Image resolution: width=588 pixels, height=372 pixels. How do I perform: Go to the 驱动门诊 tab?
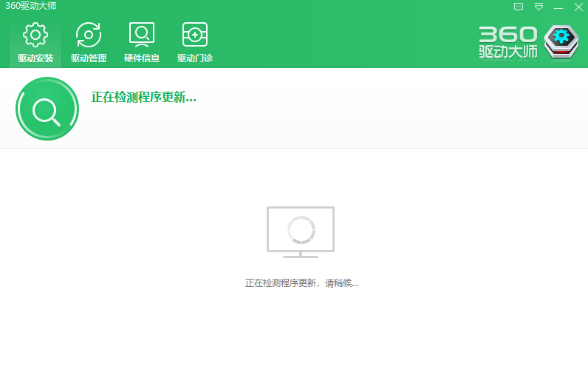[195, 42]
